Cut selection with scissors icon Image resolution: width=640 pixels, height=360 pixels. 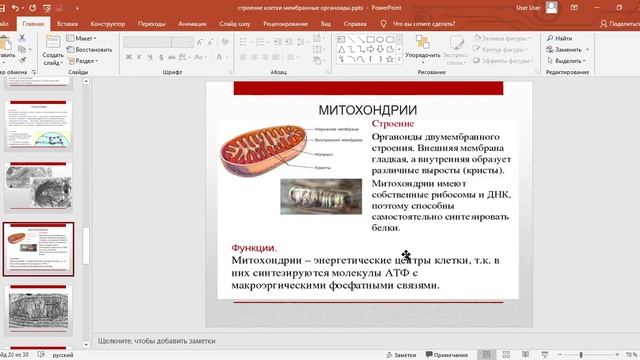pyautogui.click(x=22, y=38)
